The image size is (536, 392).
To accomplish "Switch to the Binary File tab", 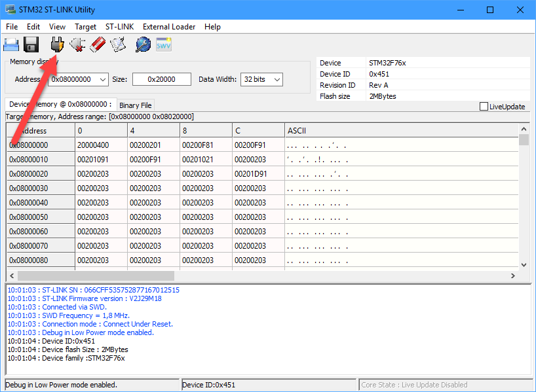I will [136, 105].
